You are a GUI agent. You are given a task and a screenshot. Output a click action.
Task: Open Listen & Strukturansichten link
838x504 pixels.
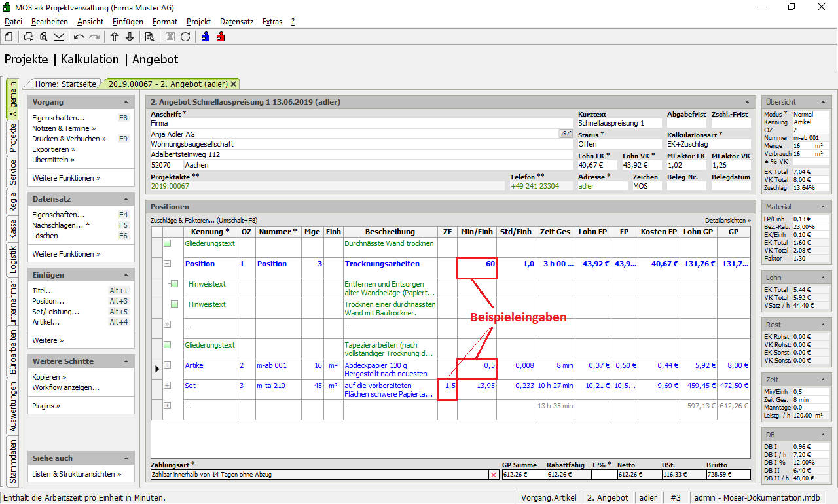point(77,474)
